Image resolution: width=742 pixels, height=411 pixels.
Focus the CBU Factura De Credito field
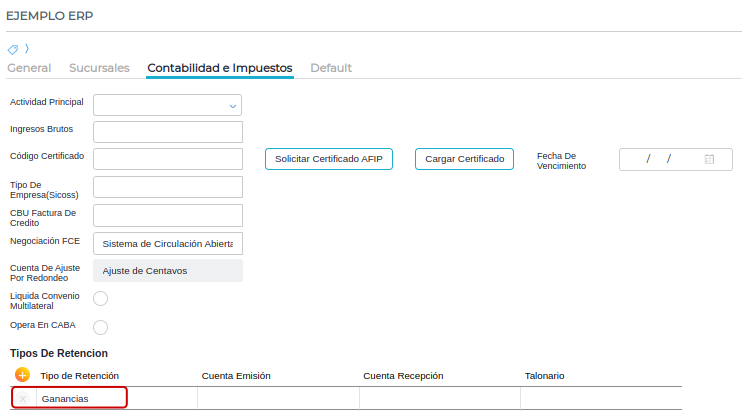pos(168,216)
